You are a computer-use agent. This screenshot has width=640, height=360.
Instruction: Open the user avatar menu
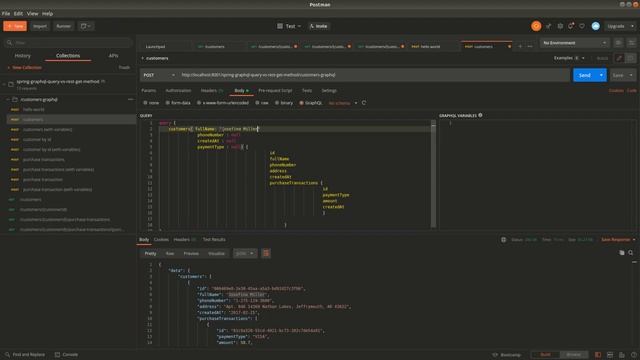pos(596,26)
